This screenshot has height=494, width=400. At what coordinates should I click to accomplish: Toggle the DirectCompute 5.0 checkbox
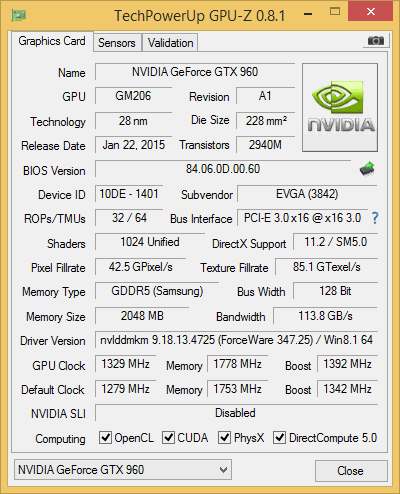coord(279,437)
